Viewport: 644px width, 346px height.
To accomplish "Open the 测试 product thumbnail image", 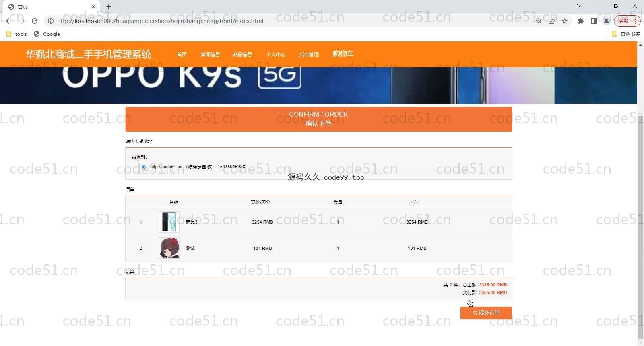I will pos(169,248).
